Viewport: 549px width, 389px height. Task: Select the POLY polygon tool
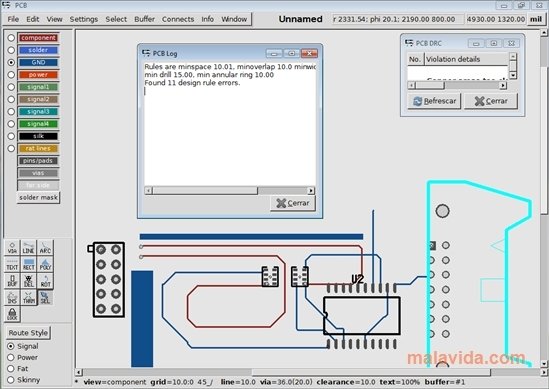tap(45, 264)
